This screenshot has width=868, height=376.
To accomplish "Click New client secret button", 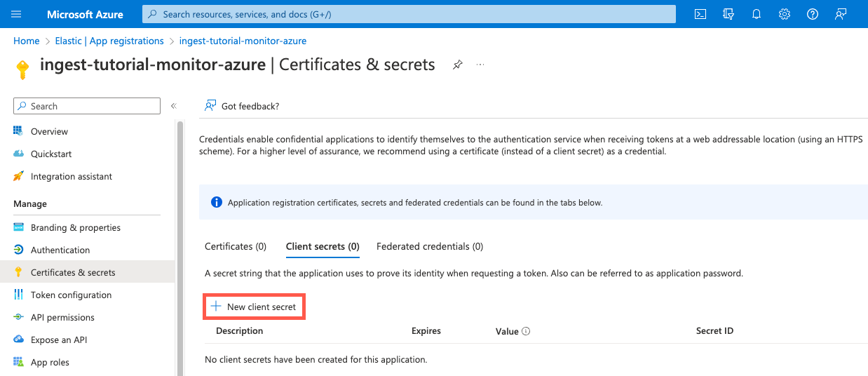I will click(x=254, y=307).
